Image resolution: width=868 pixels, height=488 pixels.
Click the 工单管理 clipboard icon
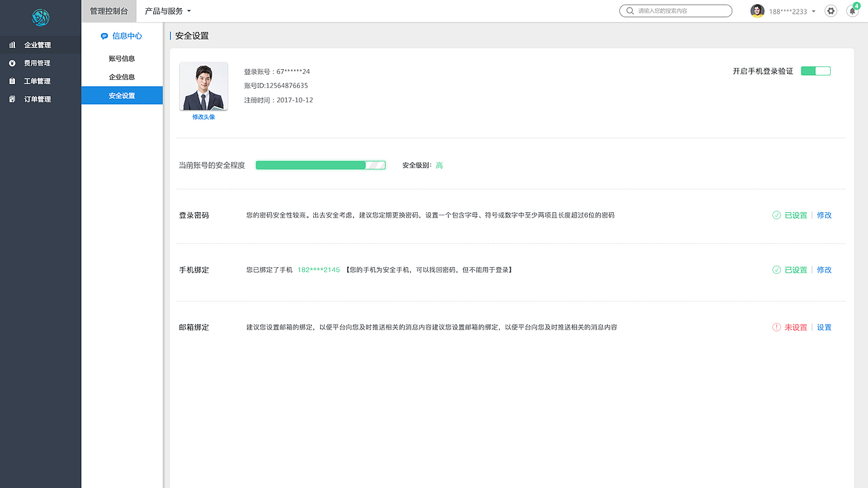pos(12,81)
